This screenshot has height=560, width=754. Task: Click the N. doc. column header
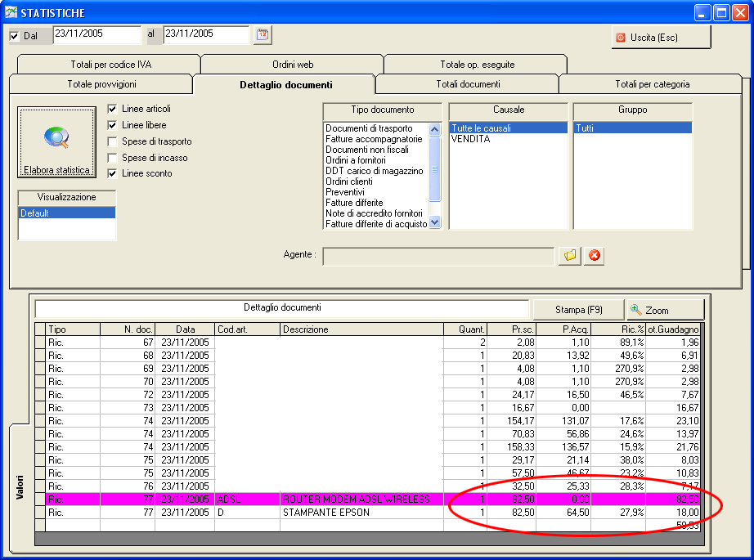pos(128,329)
